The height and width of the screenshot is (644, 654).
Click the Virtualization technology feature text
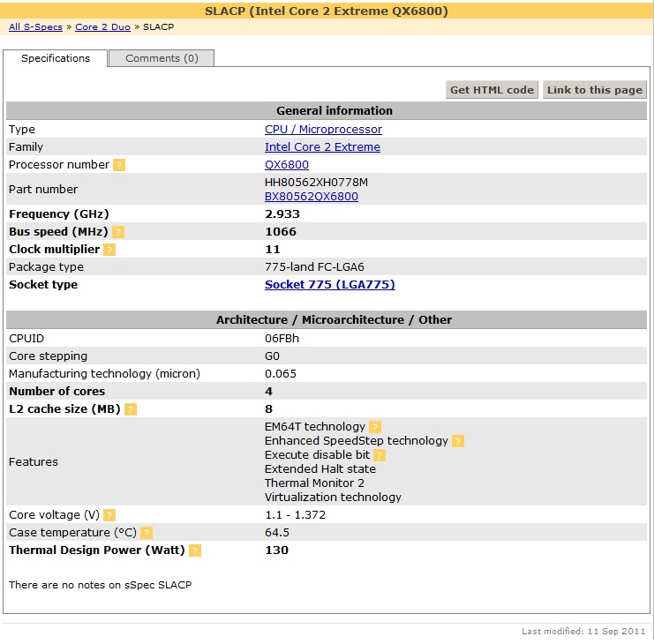click(x=333, y=497)
